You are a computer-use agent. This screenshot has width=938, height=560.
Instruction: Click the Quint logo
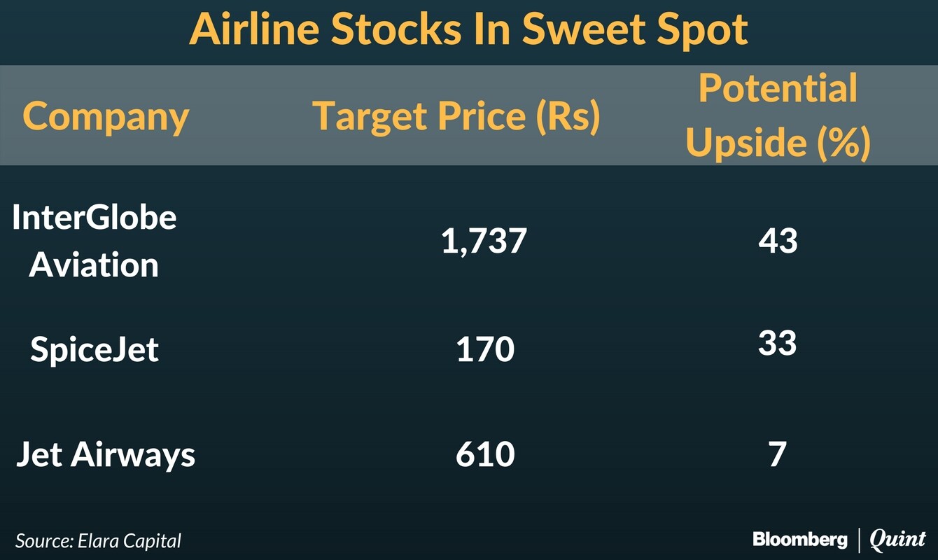coord(898,539)
